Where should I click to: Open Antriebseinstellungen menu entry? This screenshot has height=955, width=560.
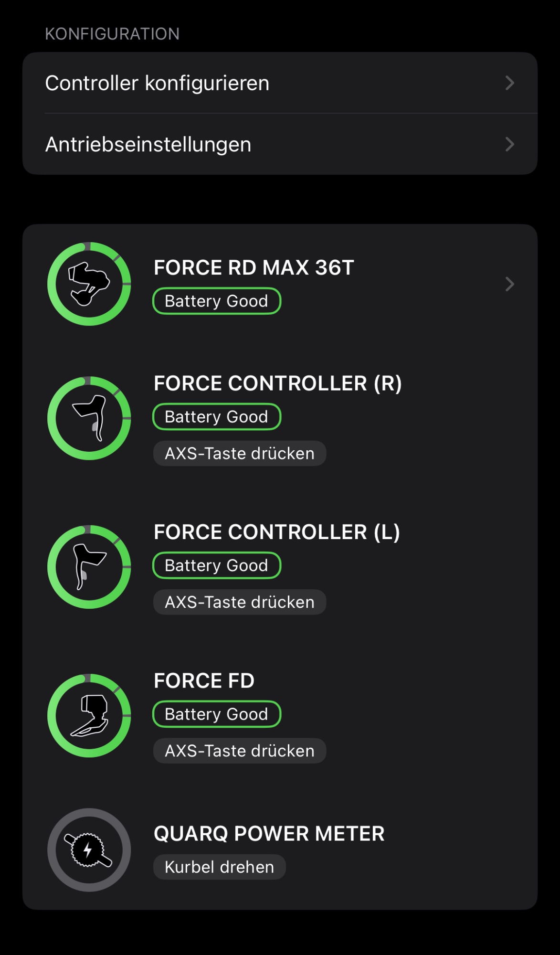(148, 144)
